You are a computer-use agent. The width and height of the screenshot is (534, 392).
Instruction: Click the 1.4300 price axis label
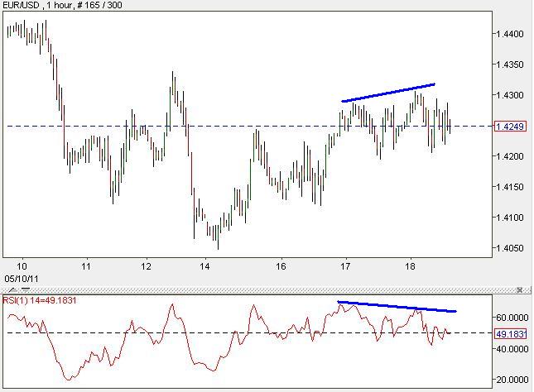[x=510, y=95]
